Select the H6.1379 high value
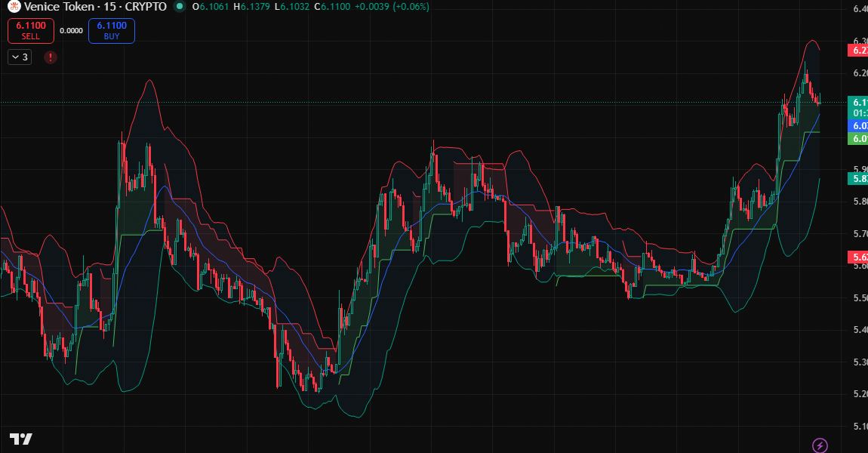Screen dimensions: 868x453 252,7
